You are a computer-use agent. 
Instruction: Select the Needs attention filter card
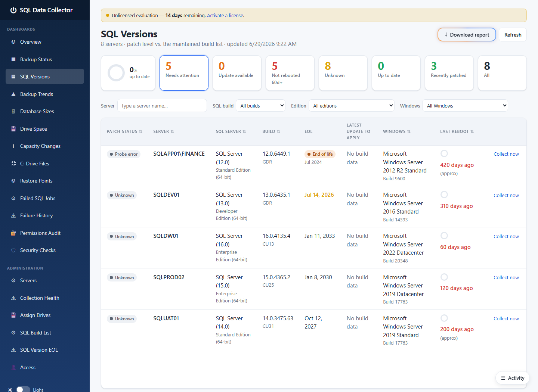pos(184,73)
